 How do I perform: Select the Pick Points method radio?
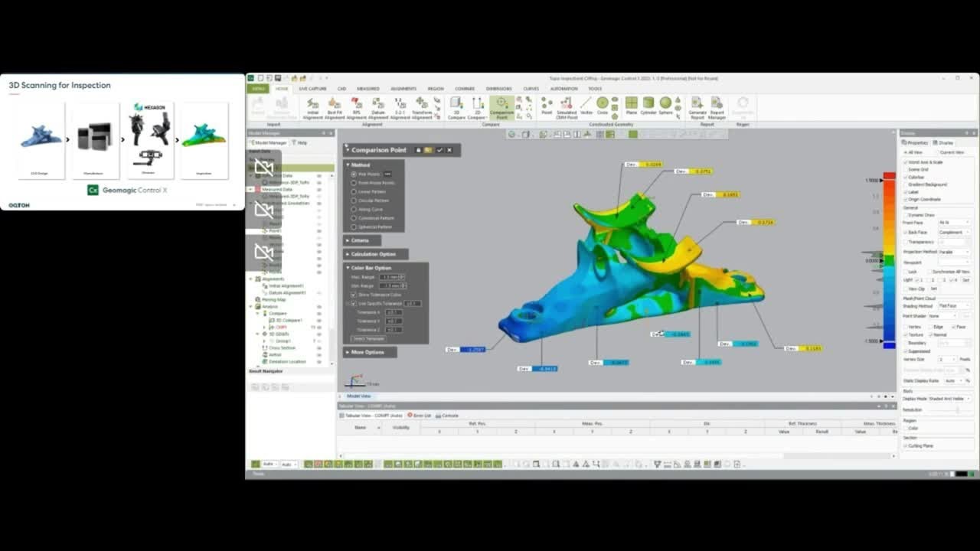click(354, 174)
